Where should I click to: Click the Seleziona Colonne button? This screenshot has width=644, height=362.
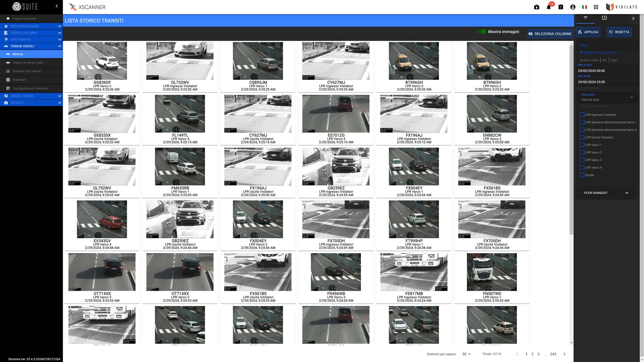(550, 34)
